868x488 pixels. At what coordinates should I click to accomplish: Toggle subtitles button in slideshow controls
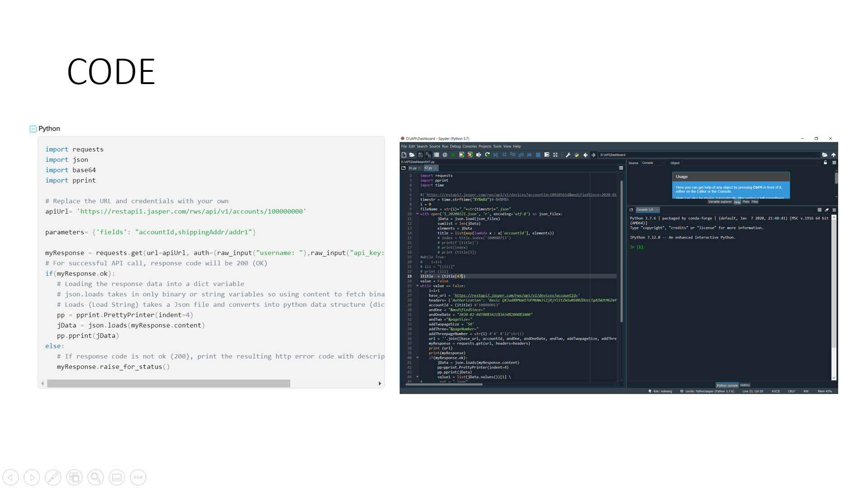(x=117, y=477)
